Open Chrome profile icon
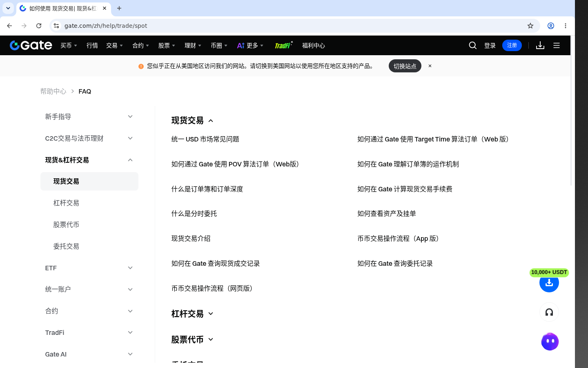The height and width of the screenshot is (368, 588). tap(551, 26)
